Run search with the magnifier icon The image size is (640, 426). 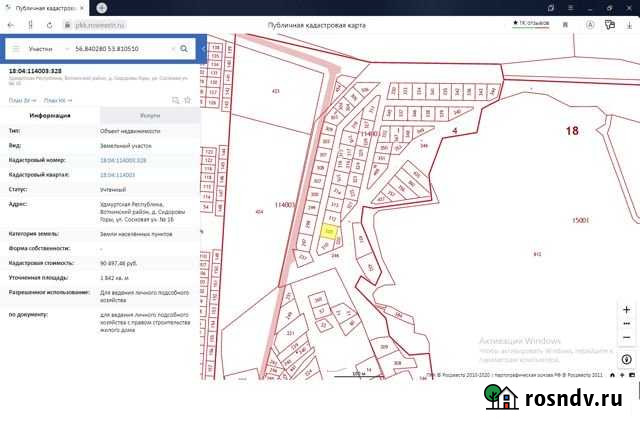click(x=184, y=49)
